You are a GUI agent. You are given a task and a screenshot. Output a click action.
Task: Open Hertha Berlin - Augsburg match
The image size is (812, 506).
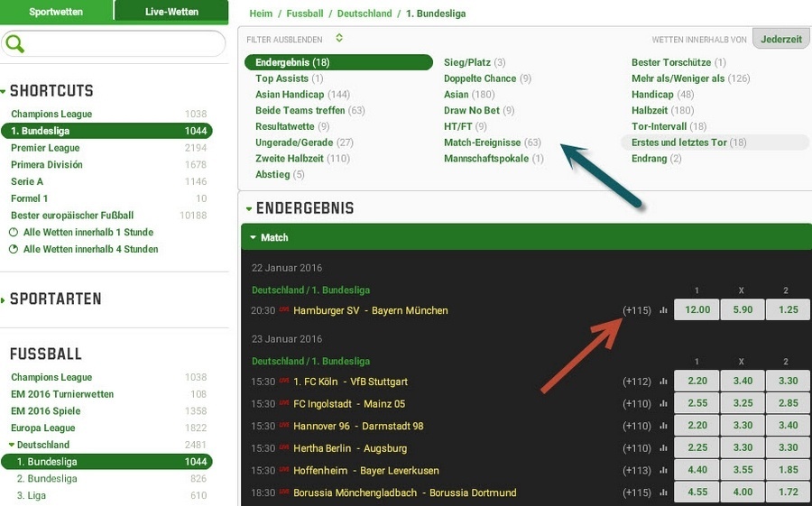(350, 448)
